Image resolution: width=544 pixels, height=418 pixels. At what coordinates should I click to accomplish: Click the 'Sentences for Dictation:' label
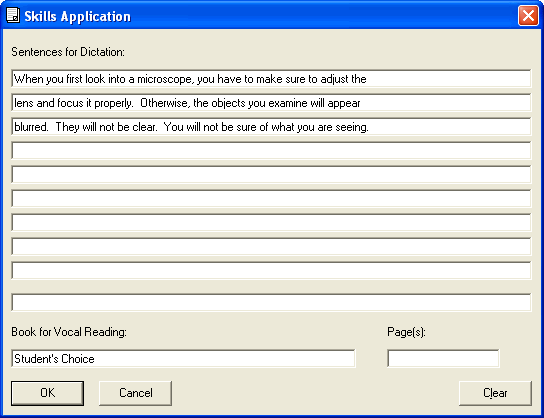click(68, 52)
